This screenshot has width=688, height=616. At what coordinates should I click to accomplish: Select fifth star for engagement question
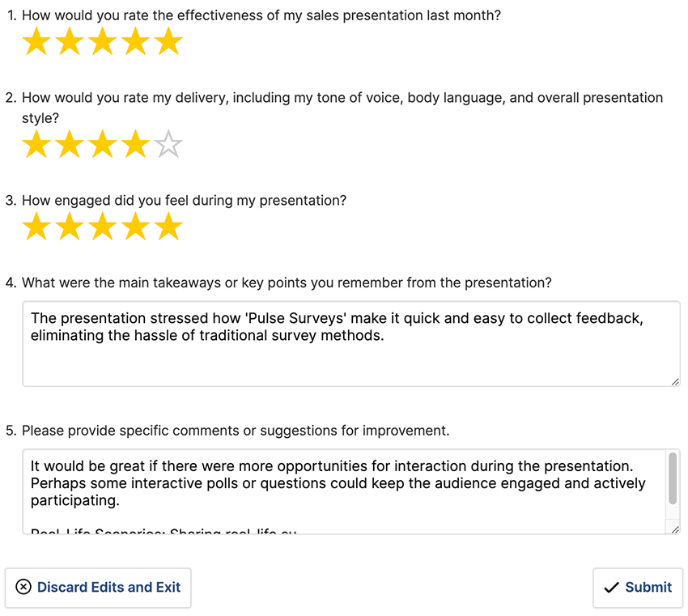point(168,227)
